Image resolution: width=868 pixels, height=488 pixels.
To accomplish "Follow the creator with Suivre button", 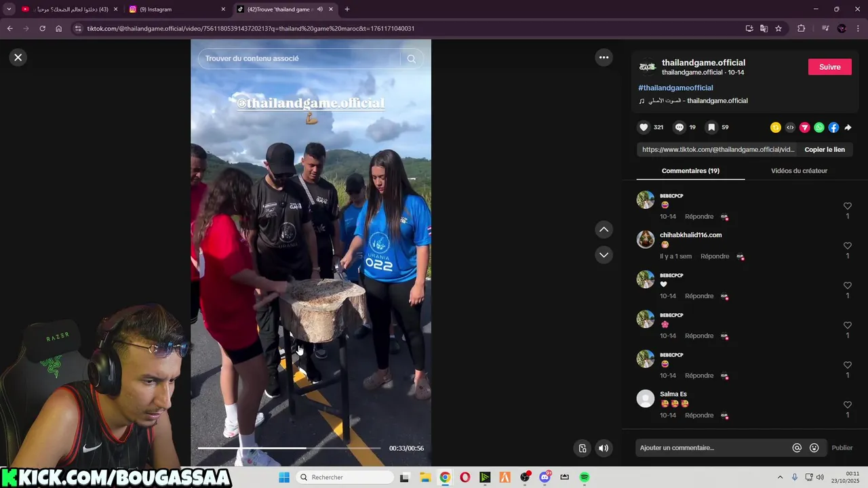I will point(830,67).
